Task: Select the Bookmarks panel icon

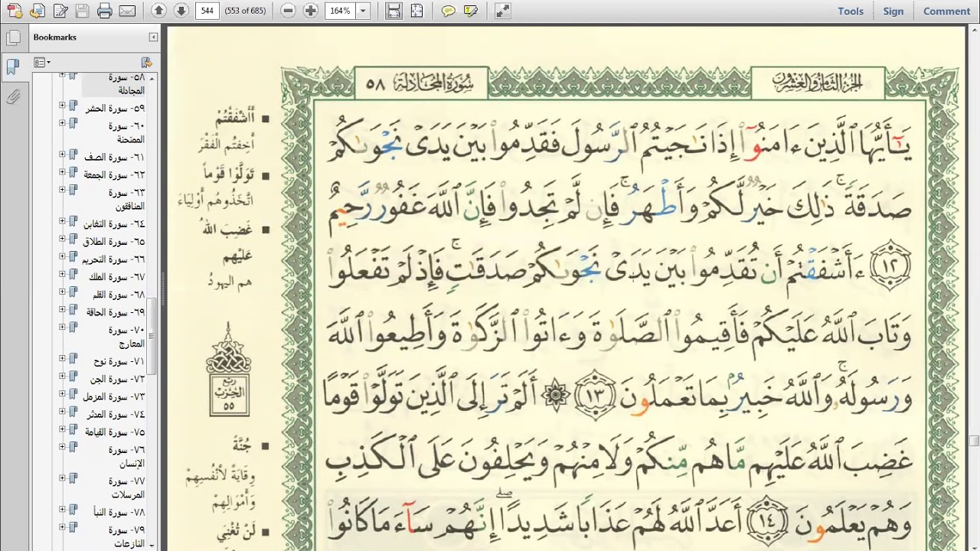Action: point(12,67)
